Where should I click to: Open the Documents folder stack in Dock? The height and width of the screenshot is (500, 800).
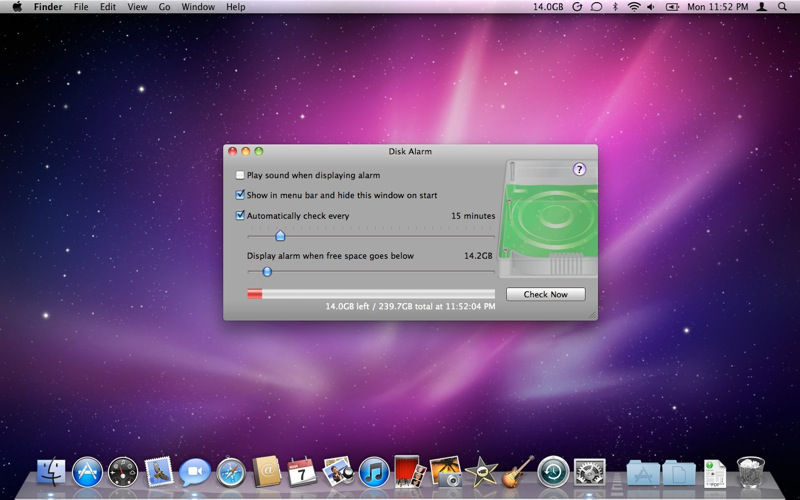679,472
